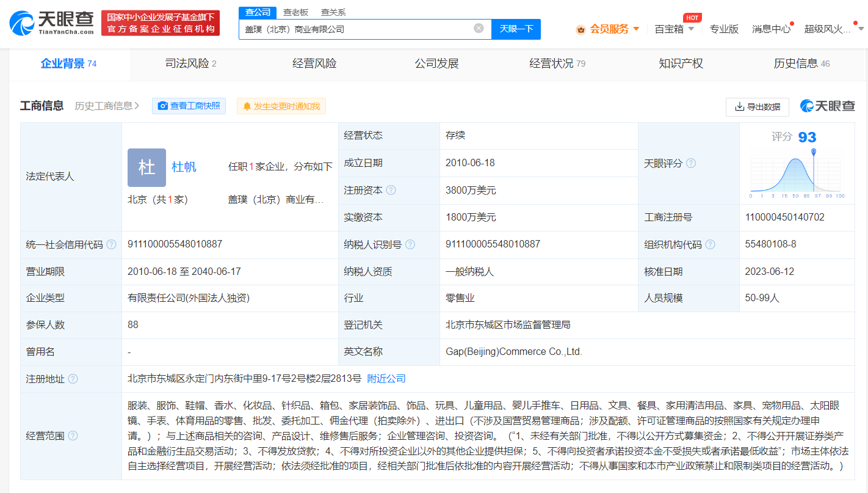Click the English name Gap(Beijing)Commerce Co.,Ltd.

point(514,352)
